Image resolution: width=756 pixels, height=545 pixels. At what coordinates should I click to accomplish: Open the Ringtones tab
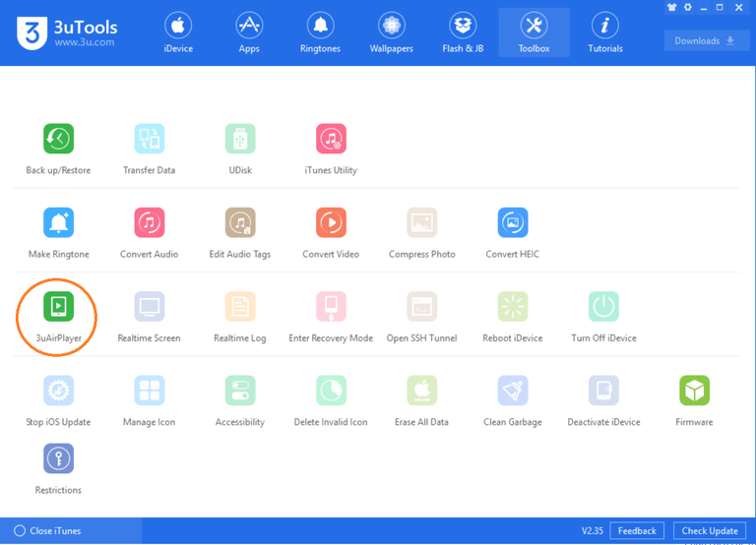point(320,32)
